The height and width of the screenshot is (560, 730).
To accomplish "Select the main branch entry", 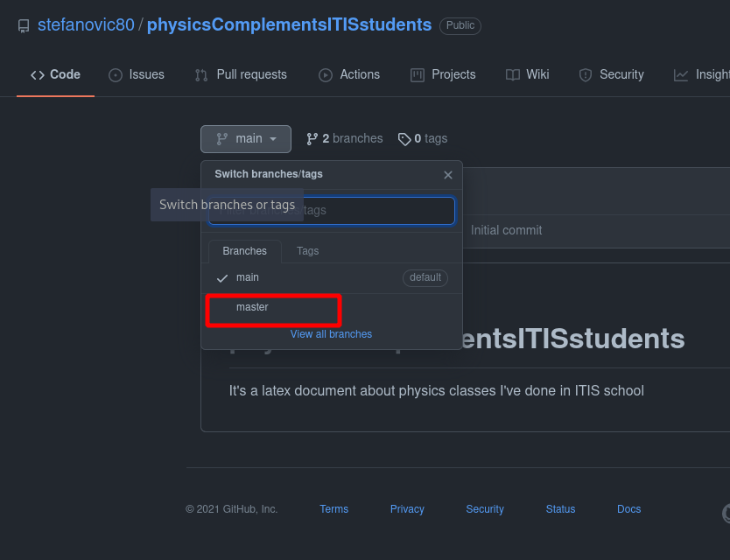I will tap(332, 277).
